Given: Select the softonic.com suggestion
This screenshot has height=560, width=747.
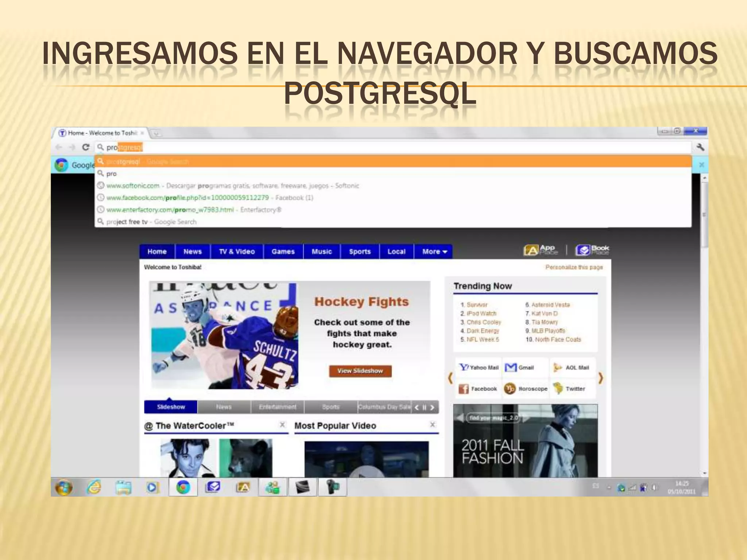Looking at the screenshot, I should [x=133, y=186].
